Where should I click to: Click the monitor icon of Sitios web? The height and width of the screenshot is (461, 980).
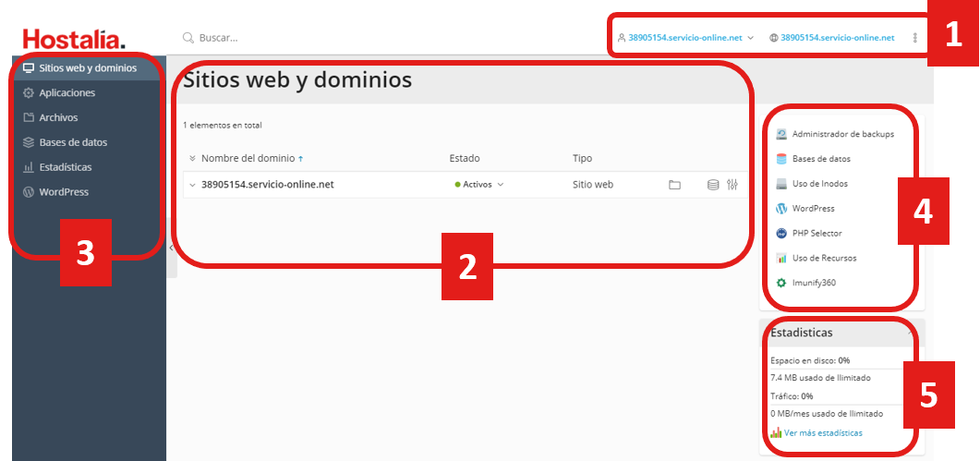28,67
